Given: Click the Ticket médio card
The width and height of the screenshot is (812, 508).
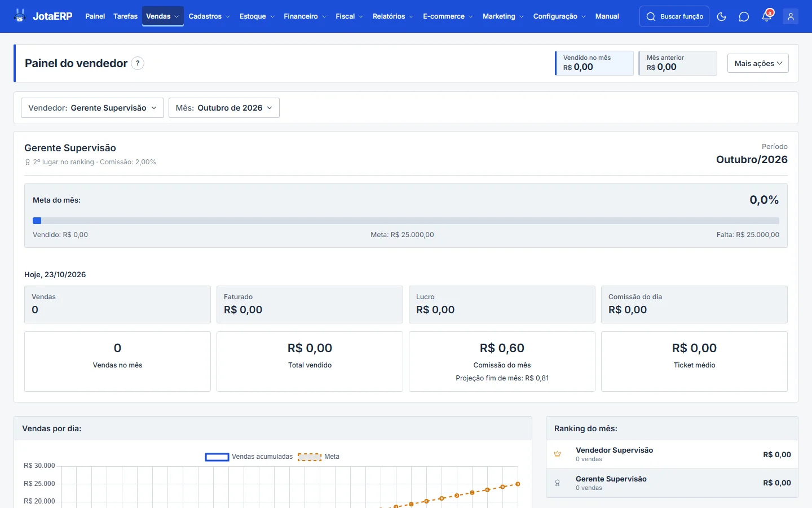Looking at the screenshot, I should [694, 361].
